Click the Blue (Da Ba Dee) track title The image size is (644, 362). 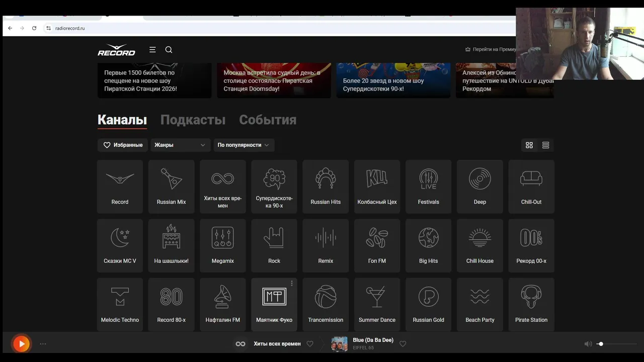(373, 340)
